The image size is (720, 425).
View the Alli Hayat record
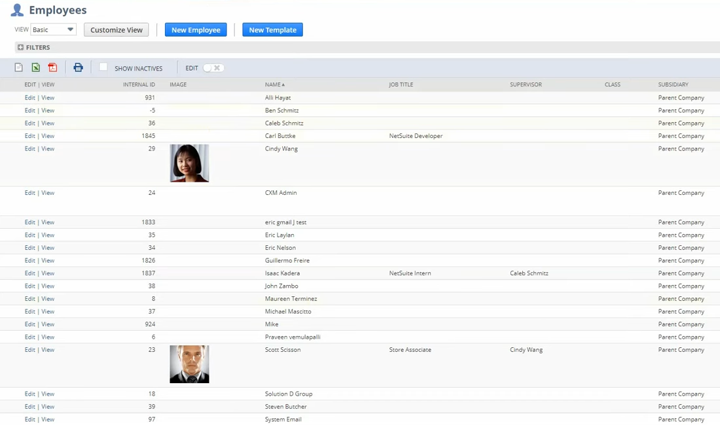48,98
